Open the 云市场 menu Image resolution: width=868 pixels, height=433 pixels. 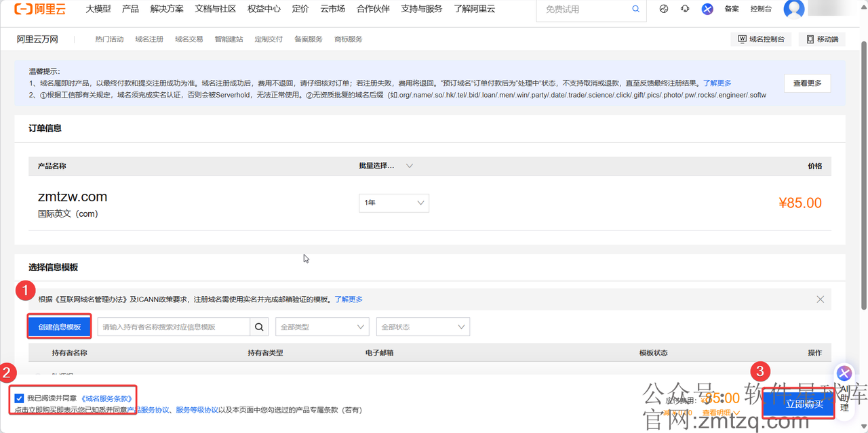pyautogui.click(x=332, y=9)
